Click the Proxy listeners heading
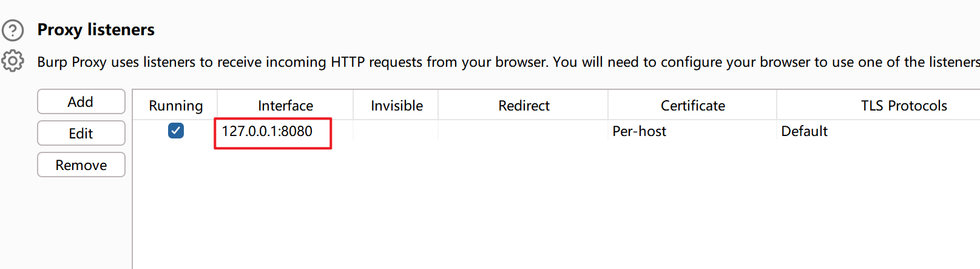The image size is (980, 269). [96, 30]
